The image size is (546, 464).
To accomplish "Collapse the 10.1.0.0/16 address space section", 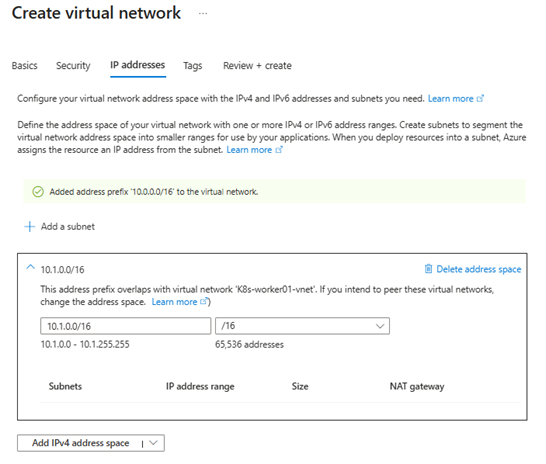I will pos(31,267).
